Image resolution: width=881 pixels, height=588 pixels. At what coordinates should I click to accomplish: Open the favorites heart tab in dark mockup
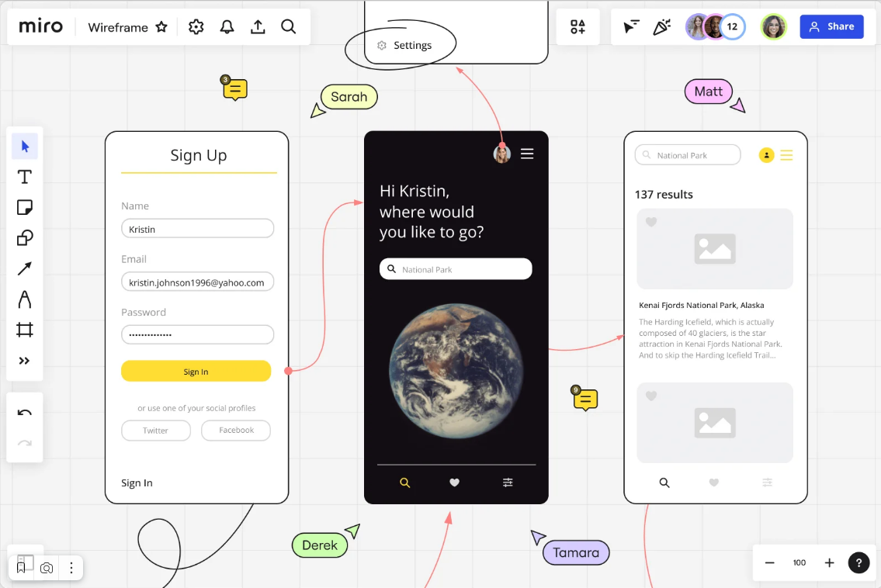coord(455,483)
